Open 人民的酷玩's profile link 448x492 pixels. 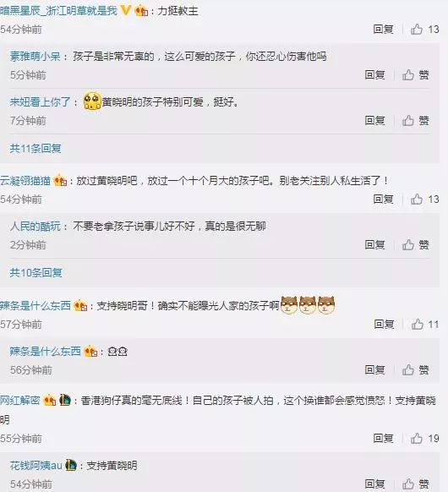pos(36,226)
